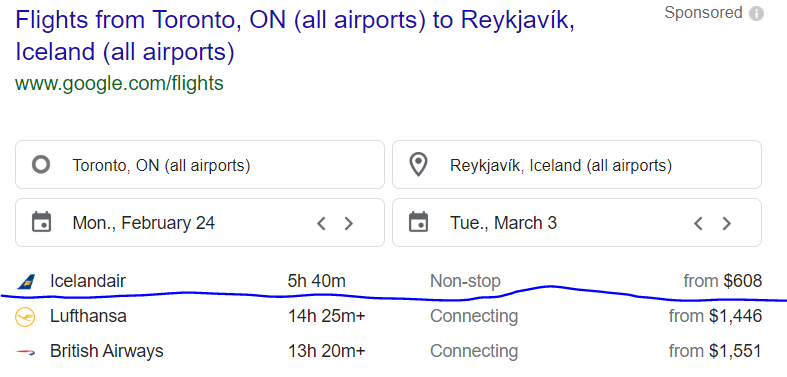This screenshot has height=377, width=787.
Task: Open the www.google.com/flights URL
Action: click(119, 83)
